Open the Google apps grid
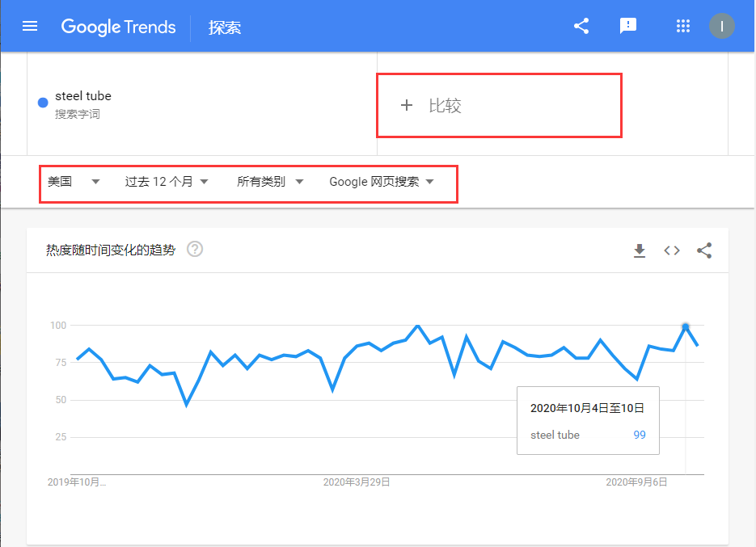756x547 pixels. (x=683, y=26)
